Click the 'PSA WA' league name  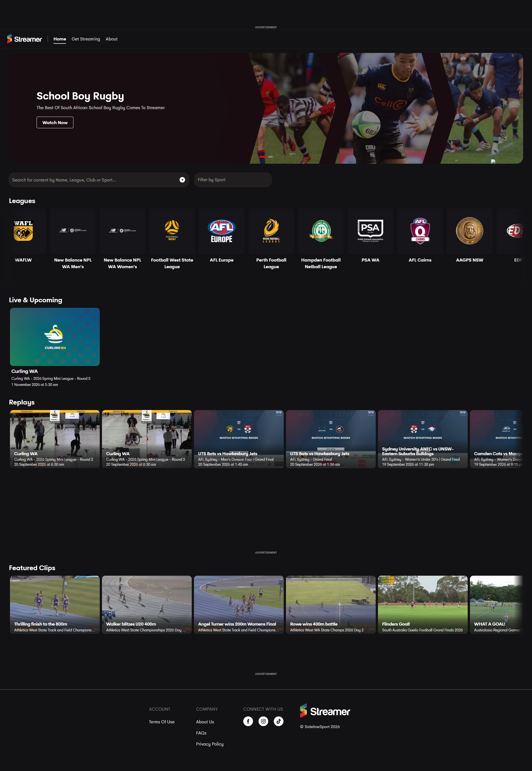coord(370,260)
